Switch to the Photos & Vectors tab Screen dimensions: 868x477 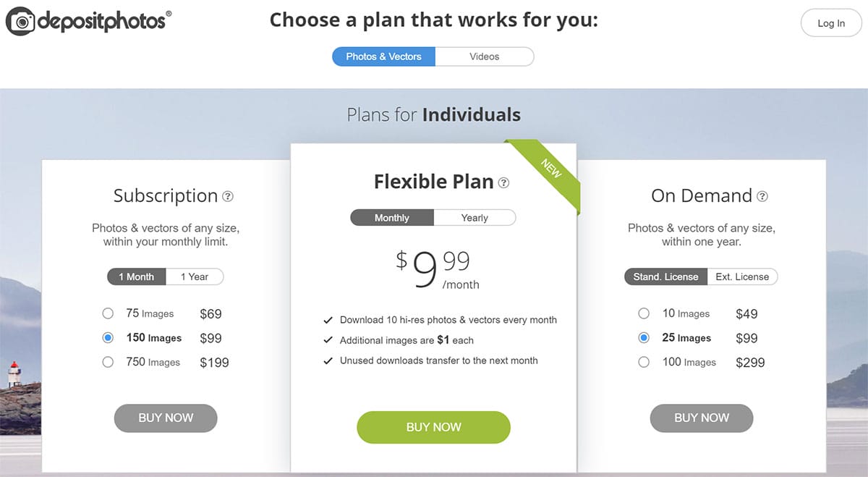click(383, 56)
